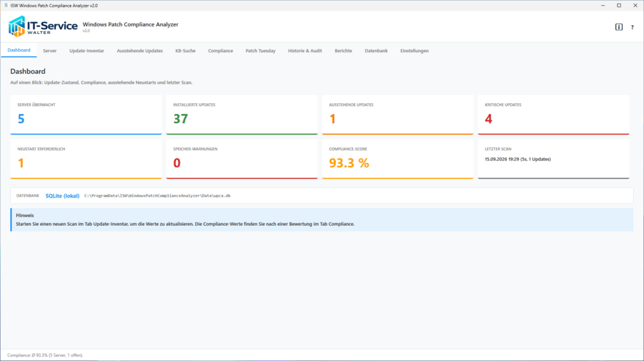Go to Ausstehende Updates tab

pyautogui.click(x=140, y=51)
